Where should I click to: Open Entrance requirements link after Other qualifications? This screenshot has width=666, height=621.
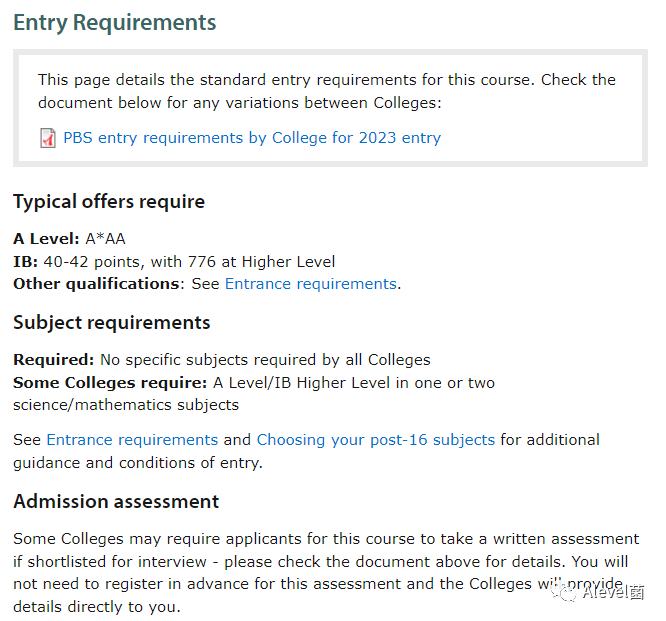click(311, 284)
